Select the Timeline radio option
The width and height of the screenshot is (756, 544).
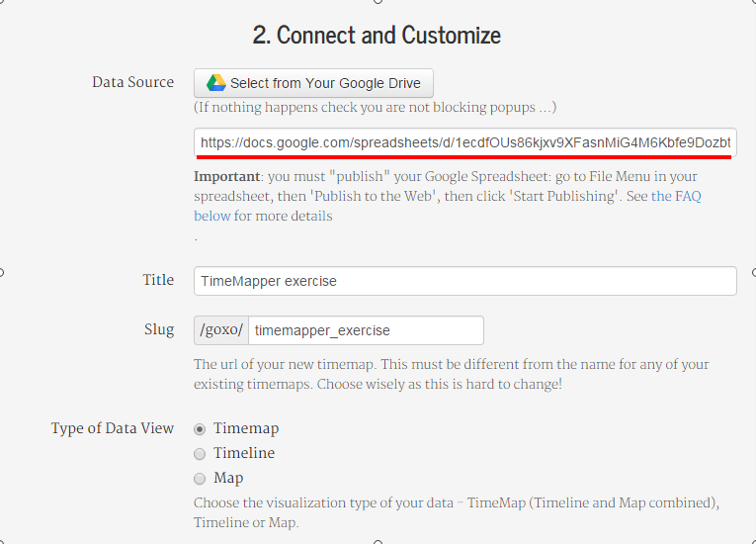pyautogui.click(x=200, y=454)
